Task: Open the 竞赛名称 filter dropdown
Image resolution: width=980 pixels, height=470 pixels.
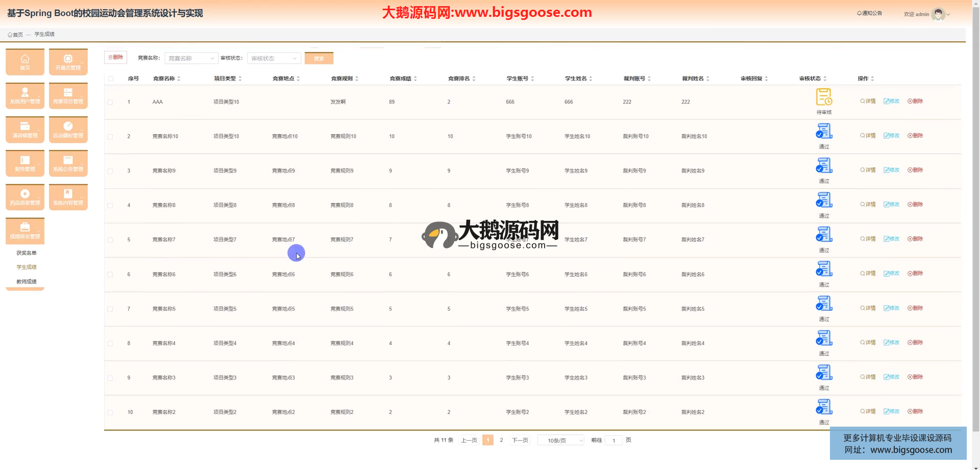Action: pyautogui.click(x=191, y=58)
